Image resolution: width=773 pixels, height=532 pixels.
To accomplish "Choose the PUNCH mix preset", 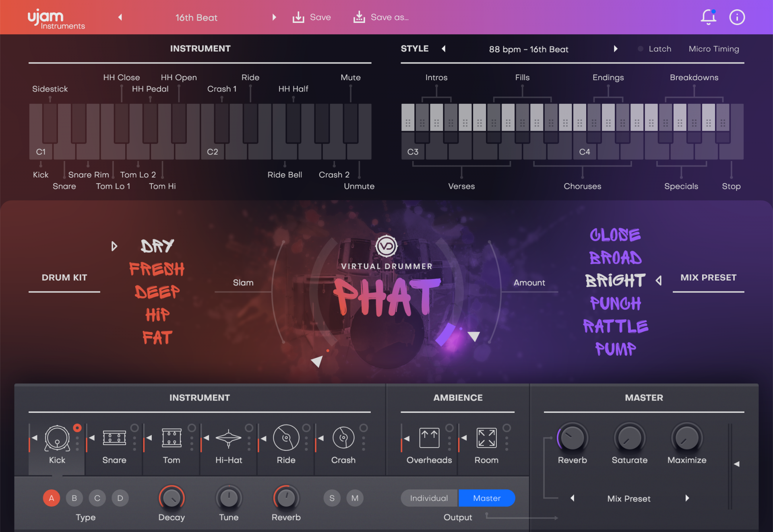I will (615, 303).
